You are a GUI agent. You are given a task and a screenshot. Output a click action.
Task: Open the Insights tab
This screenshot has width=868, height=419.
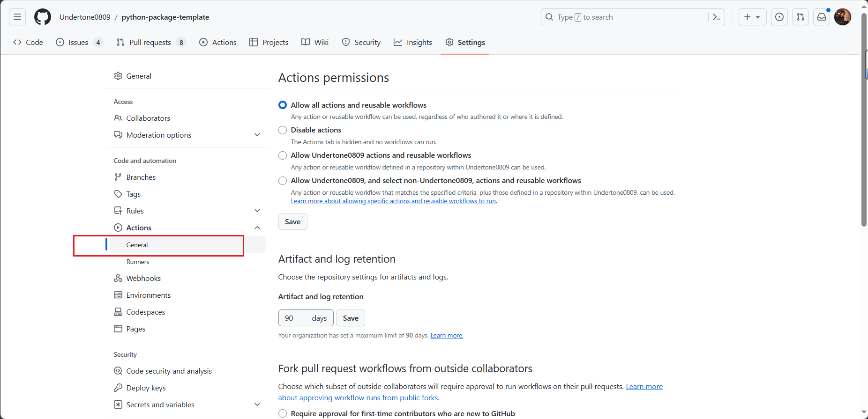413,42
